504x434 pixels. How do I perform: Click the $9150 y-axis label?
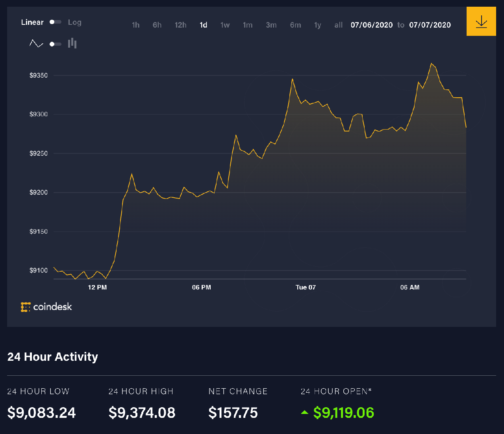(x=39, y=231)
